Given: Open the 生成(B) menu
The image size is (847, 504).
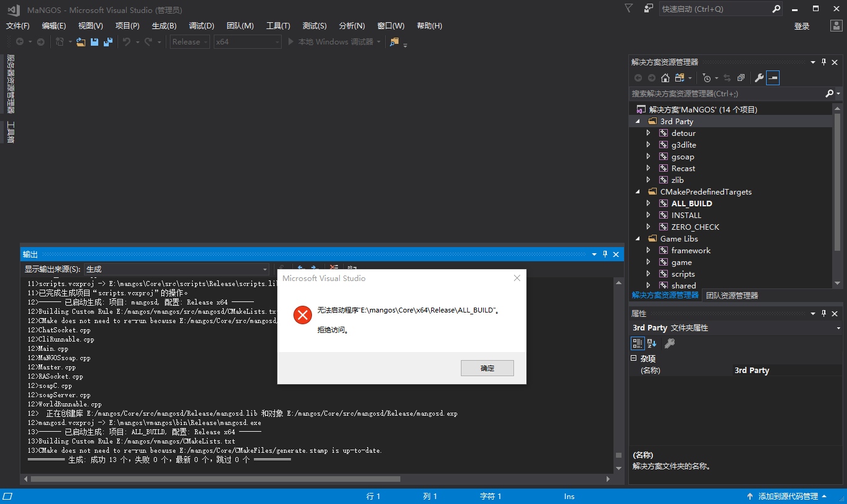Looking at the screenshot, I should [164, 26].
